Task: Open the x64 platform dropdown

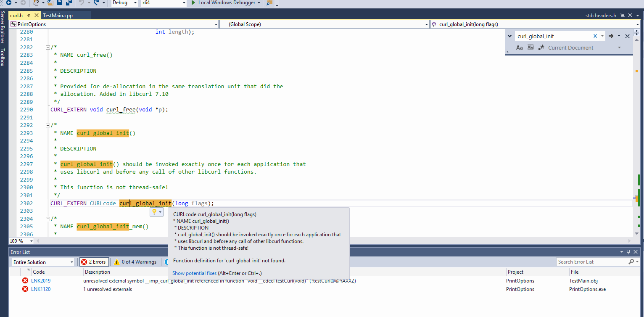Action: point(164,3)
